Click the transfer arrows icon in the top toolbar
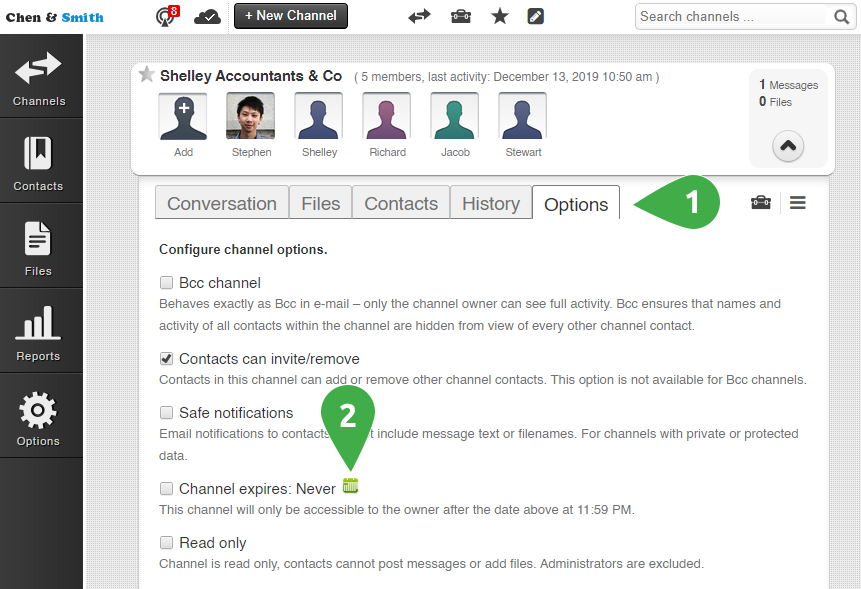 coord(420,16)
